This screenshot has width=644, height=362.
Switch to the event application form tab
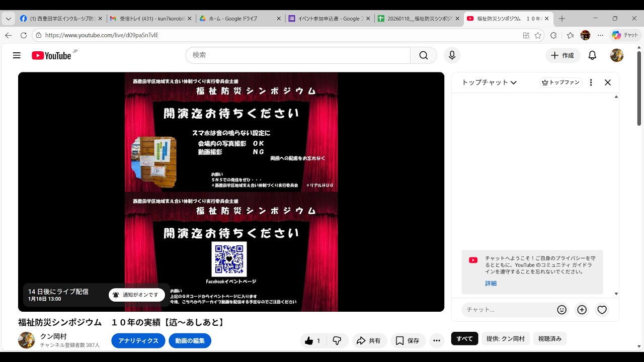point(330,19)
